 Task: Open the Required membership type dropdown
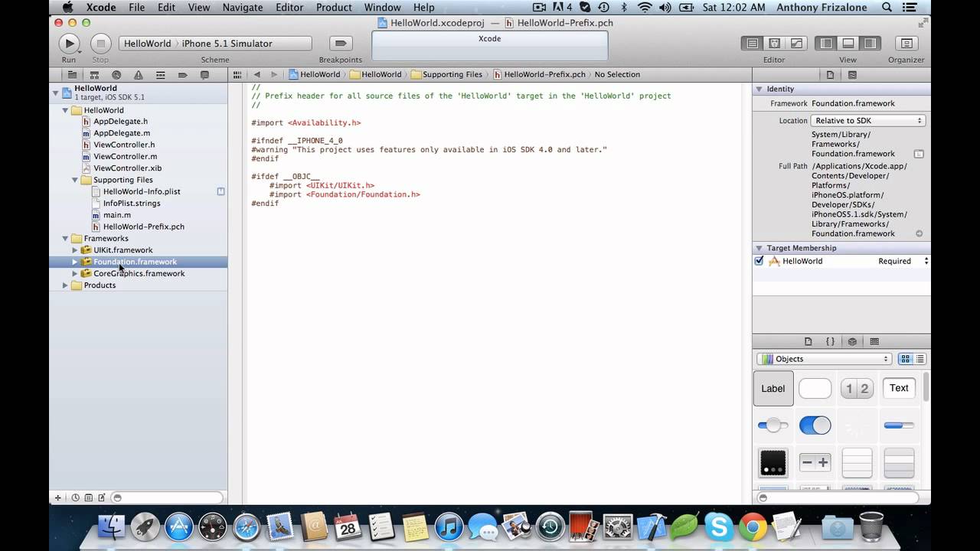(903, 261)
